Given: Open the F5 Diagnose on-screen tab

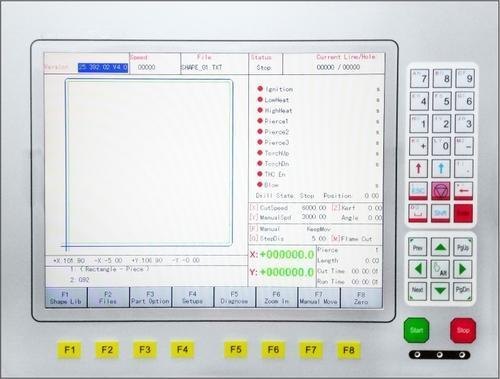Looking at the screenshot, I should click(235, 297).
